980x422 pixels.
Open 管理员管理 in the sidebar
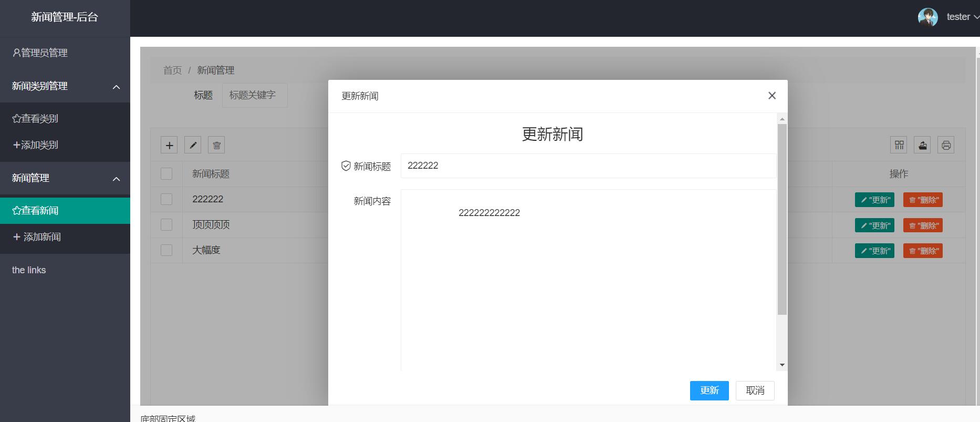coord(65,53)
